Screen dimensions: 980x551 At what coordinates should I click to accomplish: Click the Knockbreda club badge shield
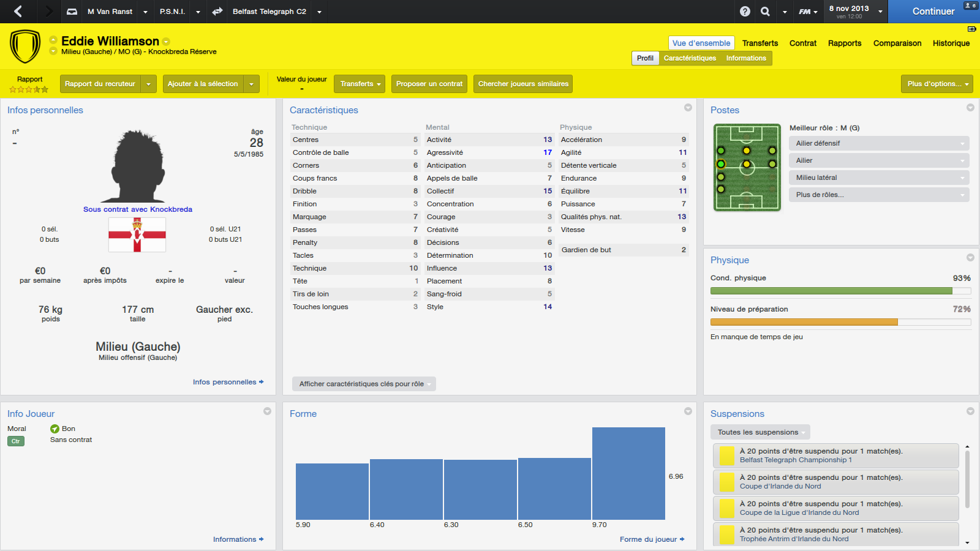point(25,47)
